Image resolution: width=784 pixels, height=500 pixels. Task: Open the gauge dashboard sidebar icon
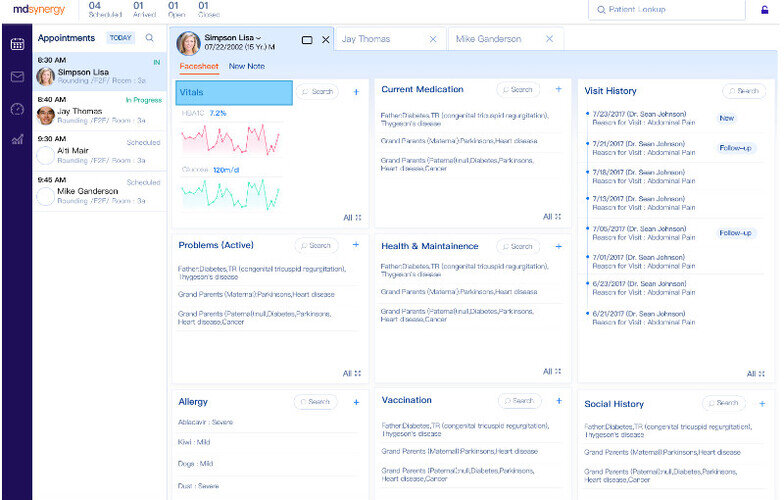pos(17,108)
